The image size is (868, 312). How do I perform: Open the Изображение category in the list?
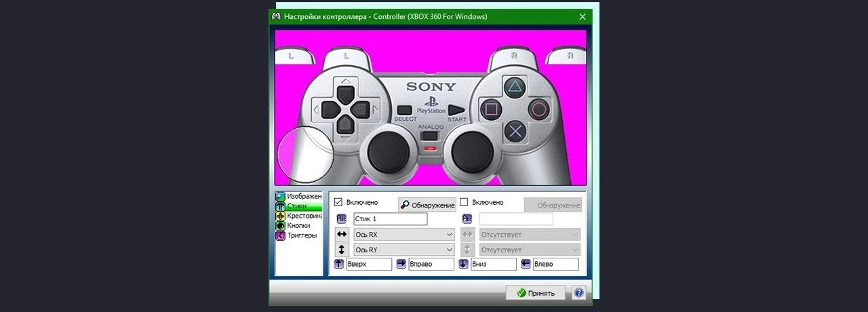tap(299, 196)
